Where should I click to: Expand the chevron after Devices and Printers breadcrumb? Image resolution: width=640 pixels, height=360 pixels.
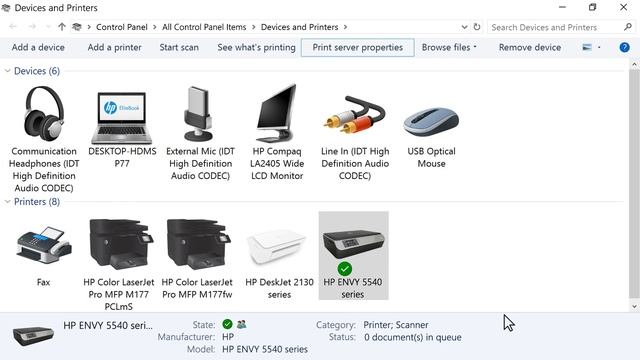click(x=345, y=27)
